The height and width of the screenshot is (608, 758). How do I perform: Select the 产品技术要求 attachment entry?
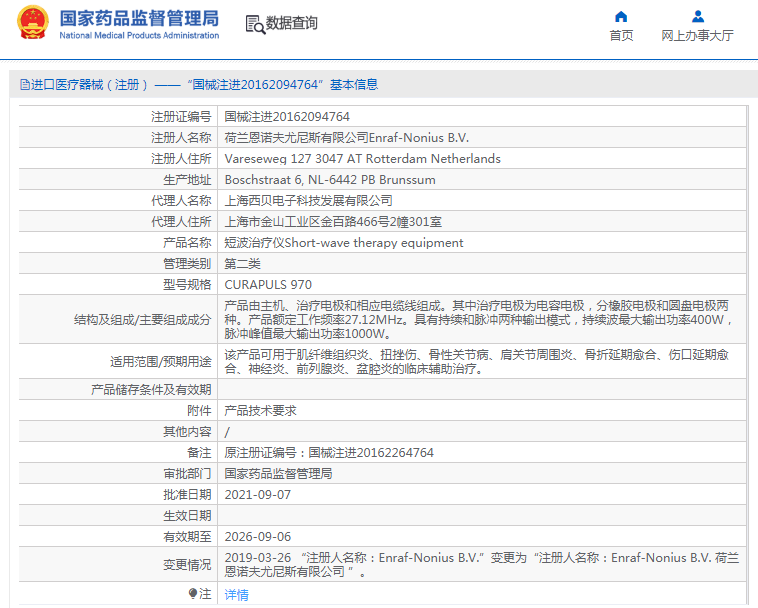[x=260, y=410]
